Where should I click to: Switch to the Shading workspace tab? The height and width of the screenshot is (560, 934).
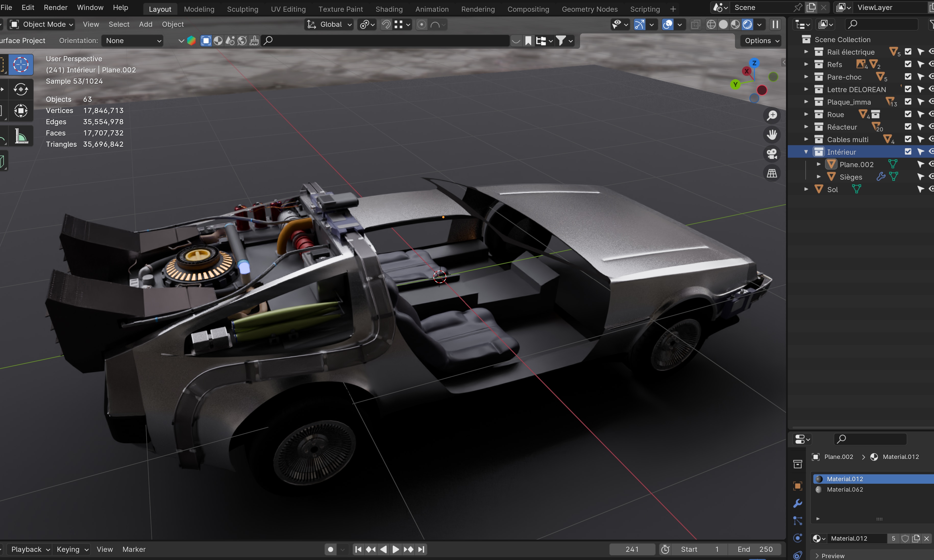point(389,9)
